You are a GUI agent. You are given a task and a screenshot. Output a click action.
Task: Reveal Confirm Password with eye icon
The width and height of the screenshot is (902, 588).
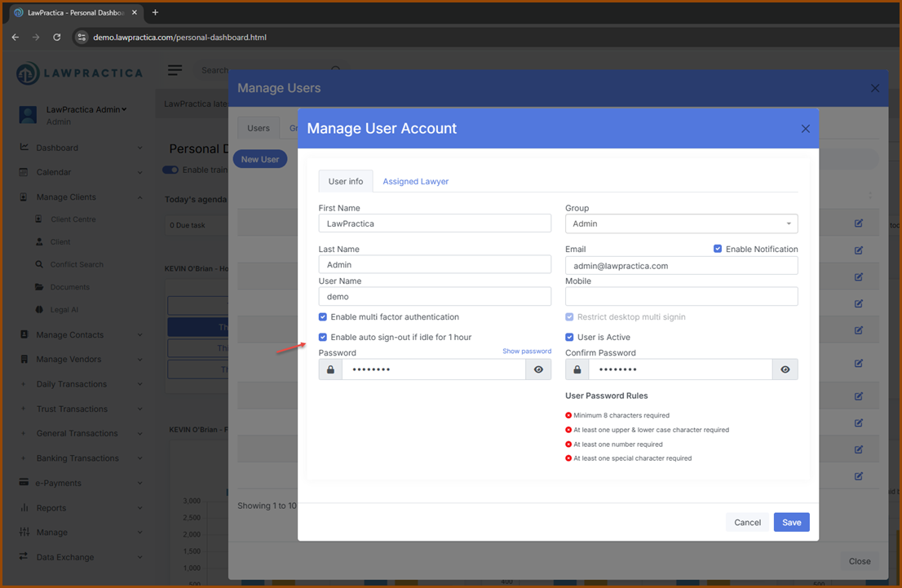(785, 369)
